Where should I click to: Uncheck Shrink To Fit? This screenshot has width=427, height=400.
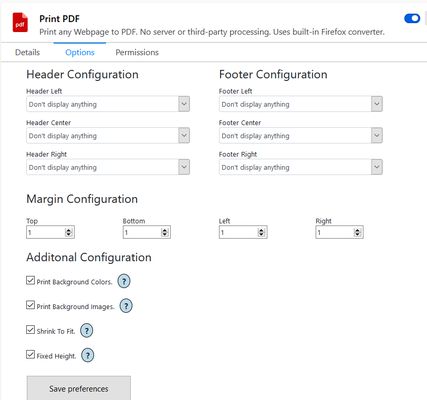30,330
